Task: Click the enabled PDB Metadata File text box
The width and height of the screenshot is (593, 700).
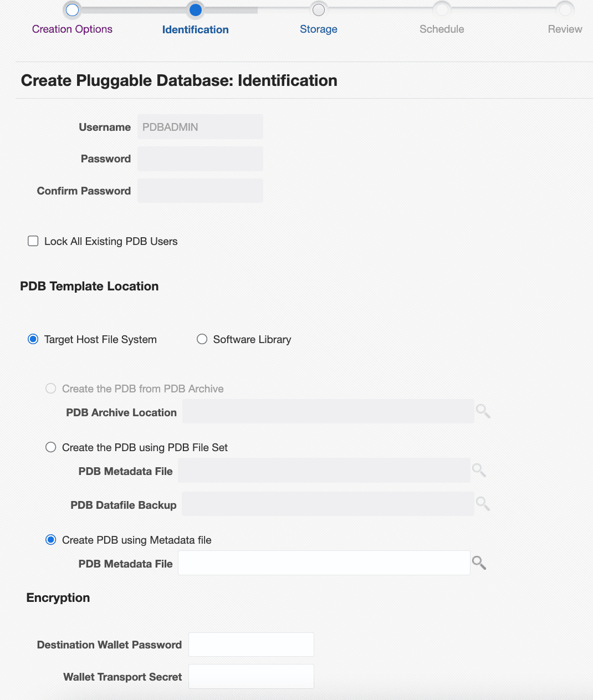Action: click(324, 563)
